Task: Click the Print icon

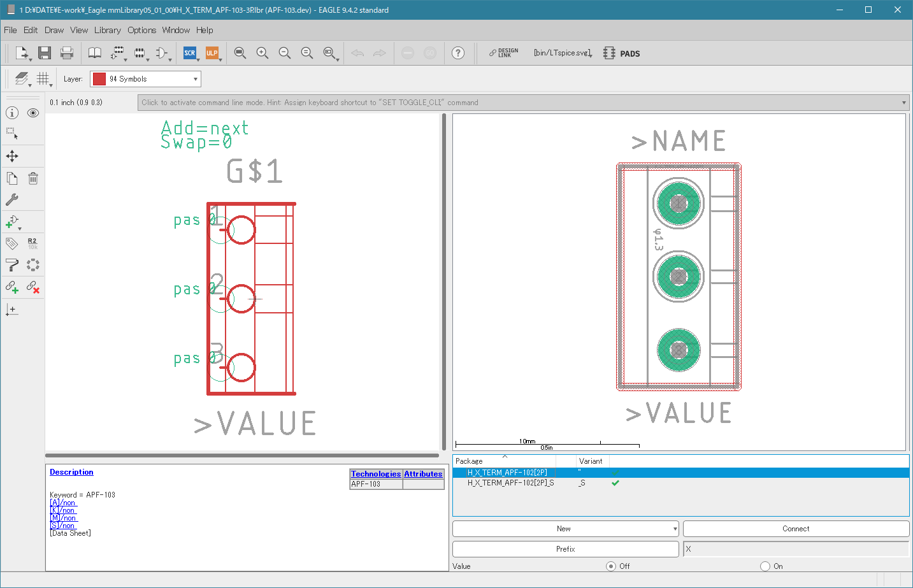Action: pos(66,53)
